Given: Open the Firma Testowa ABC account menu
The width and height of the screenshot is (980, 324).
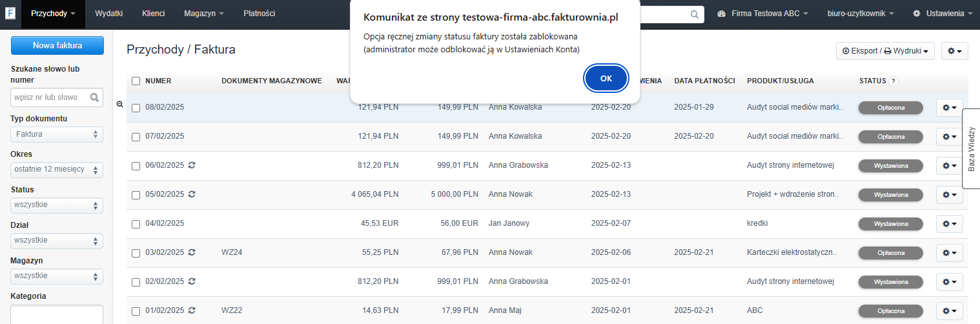Looking at the screenshot, I should 762,14.
